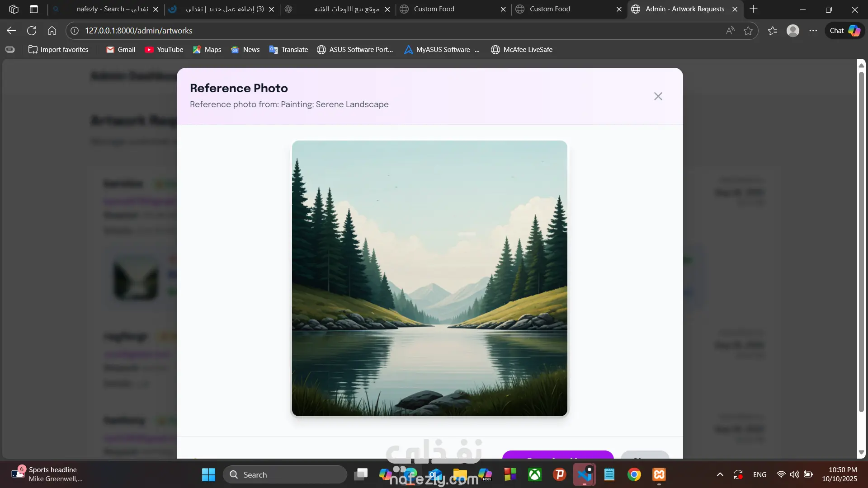The height and width of the screenshot is (488, 868).
Task: Add this page to favorites star
Action: (x=748, y=31)
